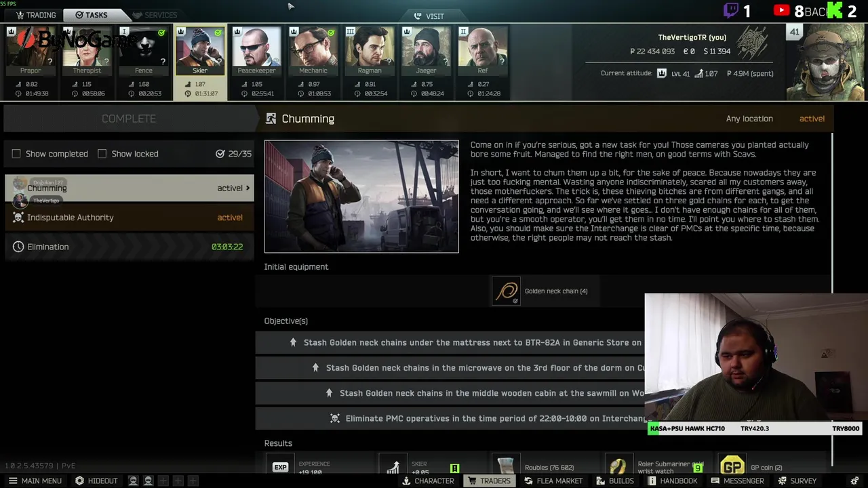
Task: Select trader Therapist portrait
Action: click(x=87, y=52)
